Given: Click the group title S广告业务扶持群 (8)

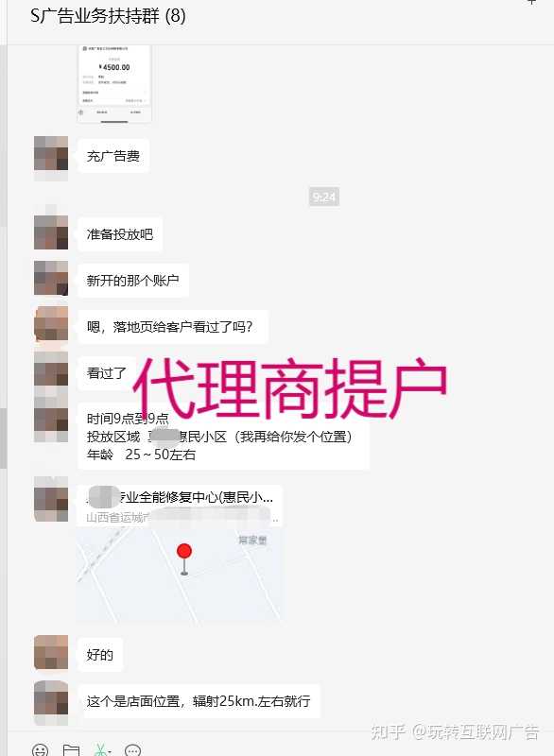Looking at the screenshot, I should coord(108,16).
